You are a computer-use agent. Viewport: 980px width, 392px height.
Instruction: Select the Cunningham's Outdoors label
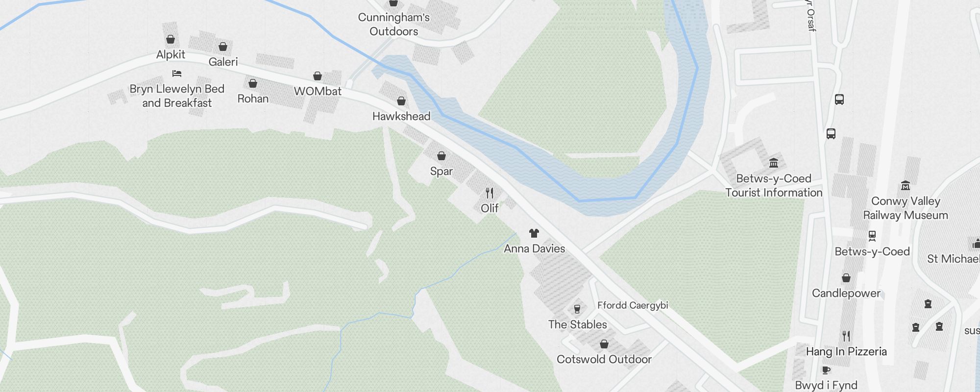(394, 24)
